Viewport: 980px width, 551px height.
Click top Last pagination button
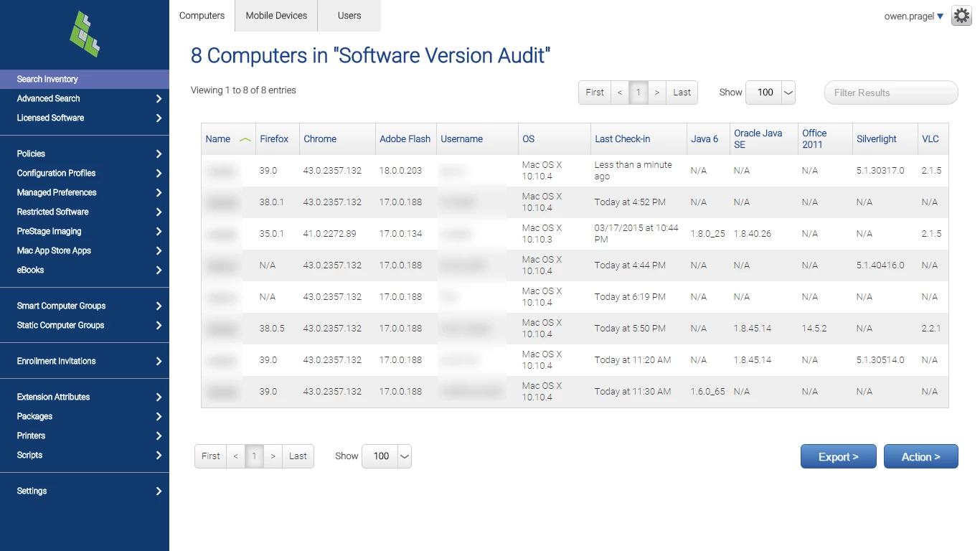682,92
